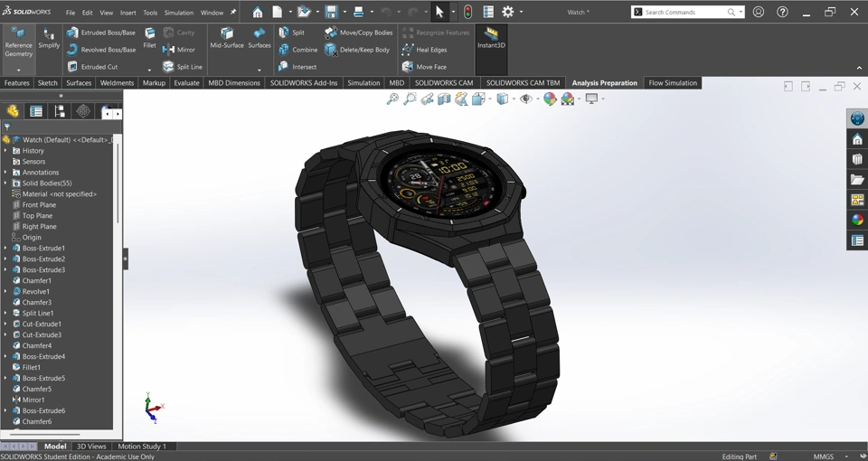
Task: Open the Tools menu
Action: 150,12
